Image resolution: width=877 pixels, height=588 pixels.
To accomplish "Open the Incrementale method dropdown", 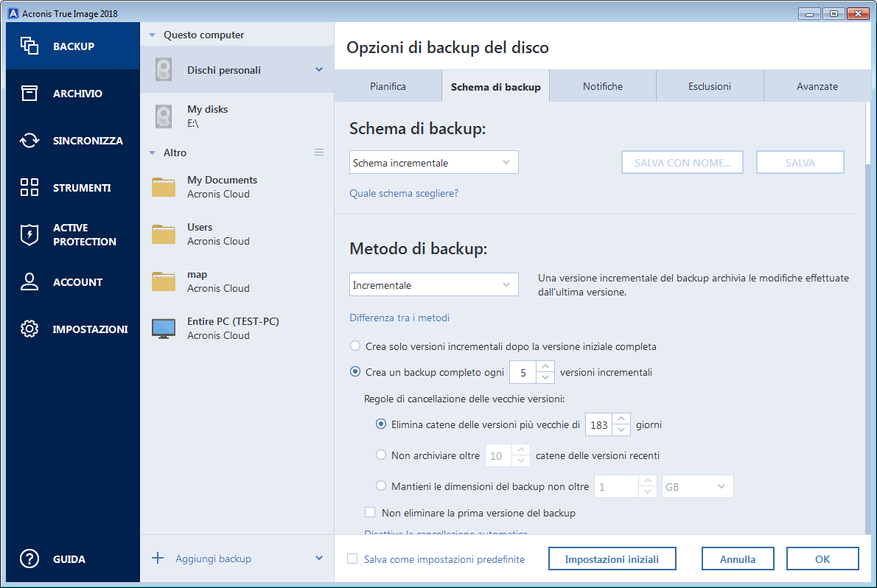I will tap(433, 284).
